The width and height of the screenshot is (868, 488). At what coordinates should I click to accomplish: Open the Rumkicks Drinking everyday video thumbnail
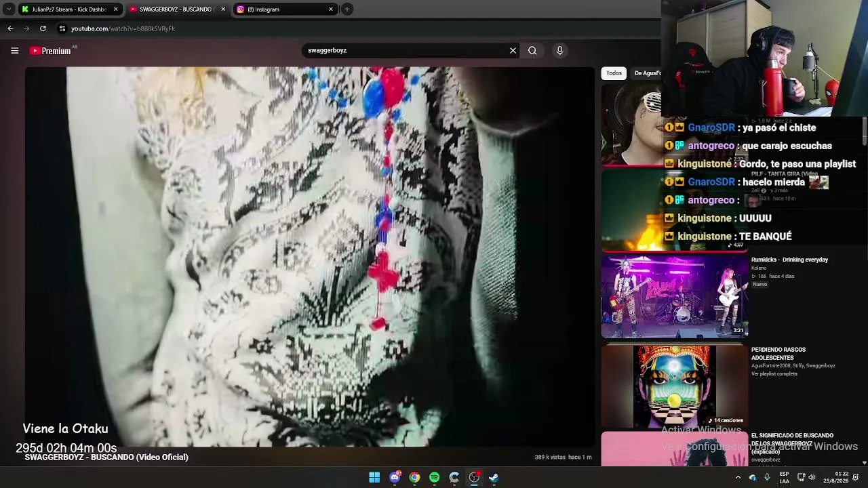(675, 296)
